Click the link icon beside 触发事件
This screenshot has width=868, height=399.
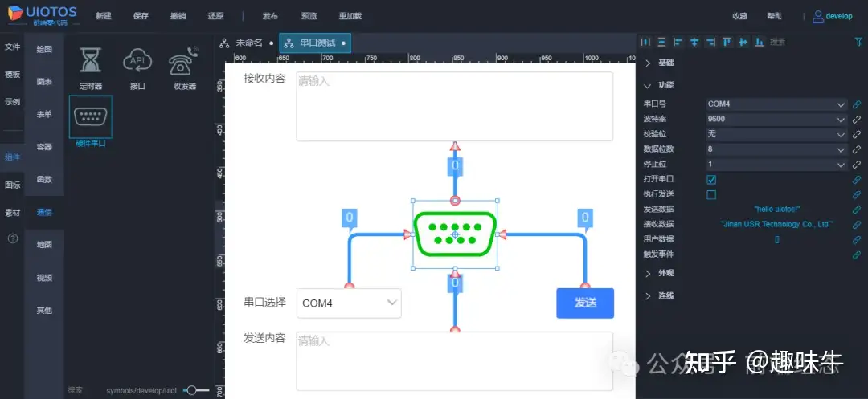point(857,254)
